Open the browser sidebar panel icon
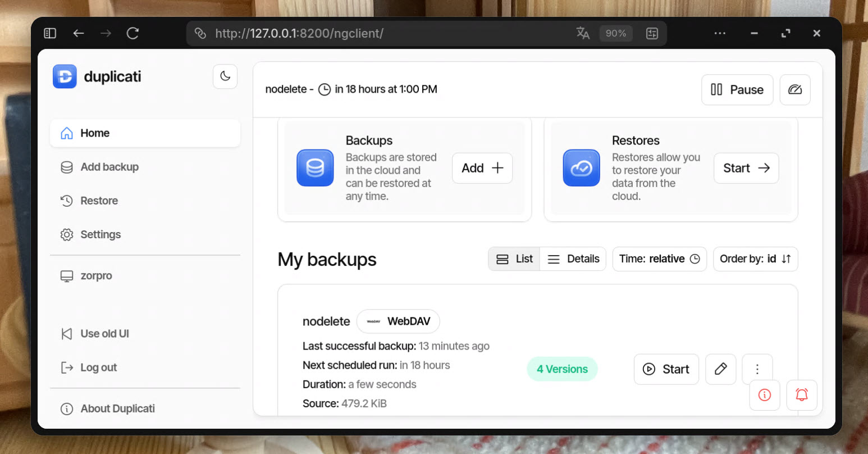868x454 pixels. pyautogui.click(x=50, y=33)
